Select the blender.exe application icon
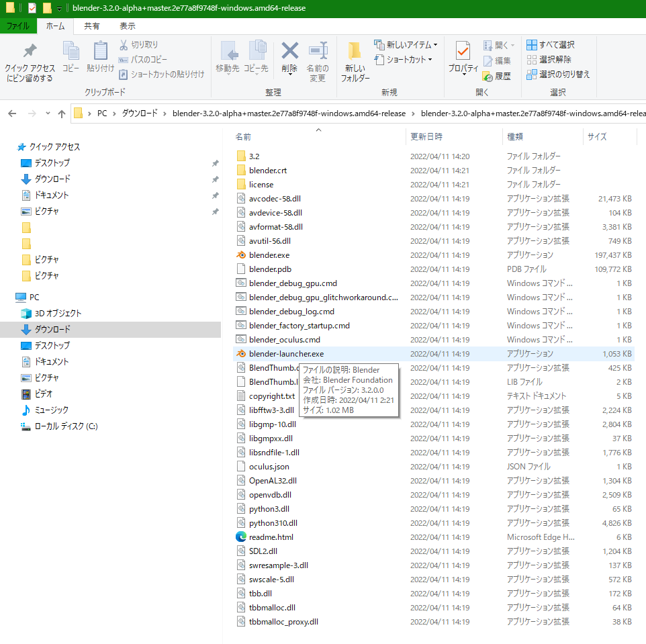The height and width of the screenshot is (644, 646). tap(241, 255)
